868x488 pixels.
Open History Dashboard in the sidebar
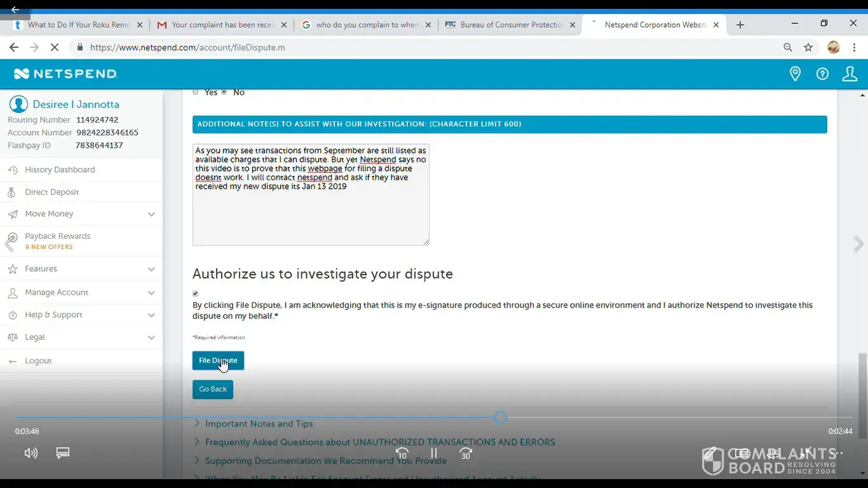pyautogui.click(x=60, y=170)
